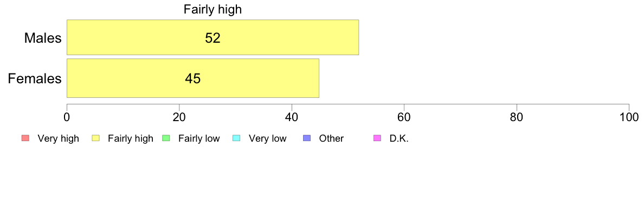
Task: Click the 100 tick on the axis
Action: click(629, 117)
